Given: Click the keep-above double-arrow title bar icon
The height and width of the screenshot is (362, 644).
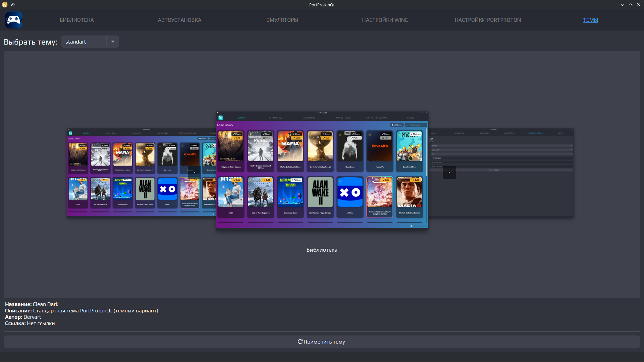Looking at the screenshot, I should click(13, 5).
